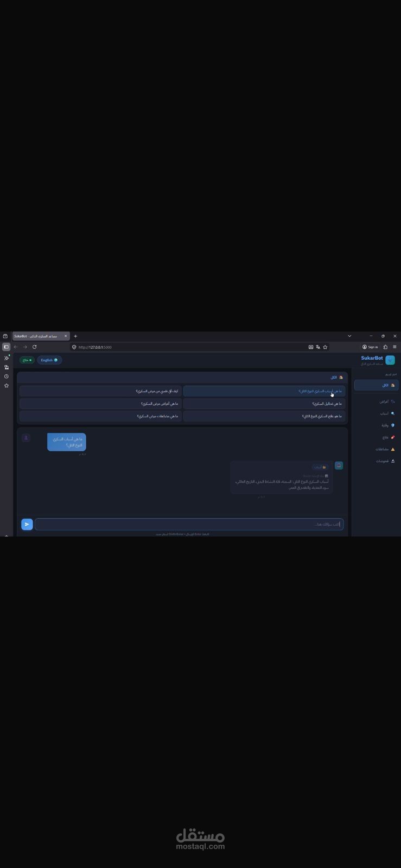Viewport: 401px width, 868px height.
Task: Click suggestion ما هي أسباب السكري النوع الثاني؟
Action: [264, 391]
